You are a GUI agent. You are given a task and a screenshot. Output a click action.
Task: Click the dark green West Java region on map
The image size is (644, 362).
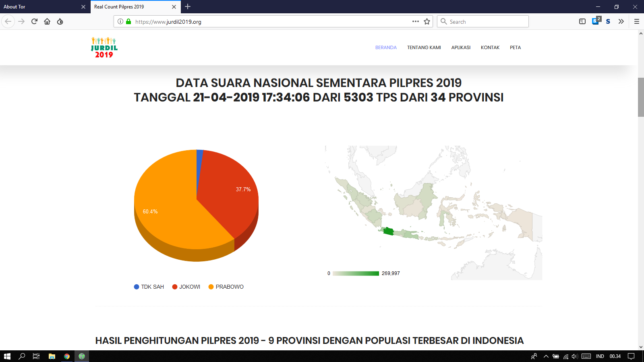[388, 231]
